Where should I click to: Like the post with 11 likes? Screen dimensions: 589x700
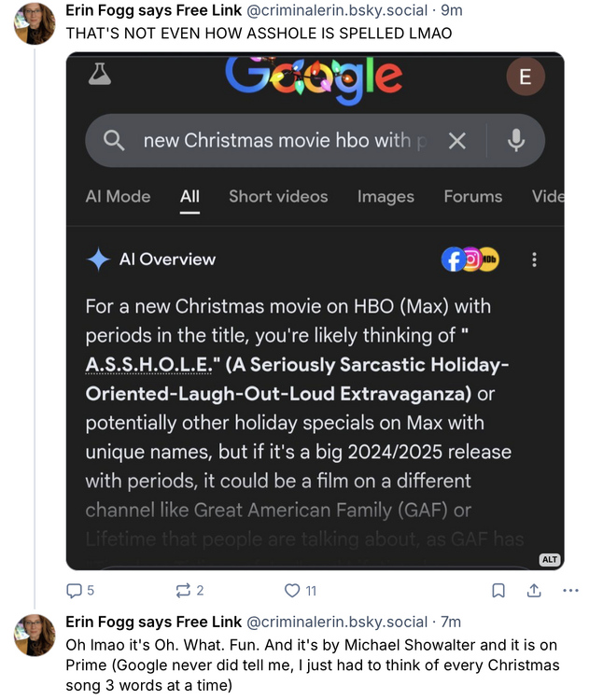point(292,590)
